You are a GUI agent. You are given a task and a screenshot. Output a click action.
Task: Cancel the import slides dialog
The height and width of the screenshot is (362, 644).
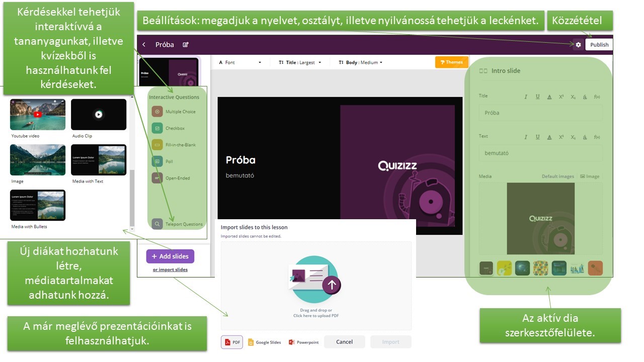pos(345,342)
